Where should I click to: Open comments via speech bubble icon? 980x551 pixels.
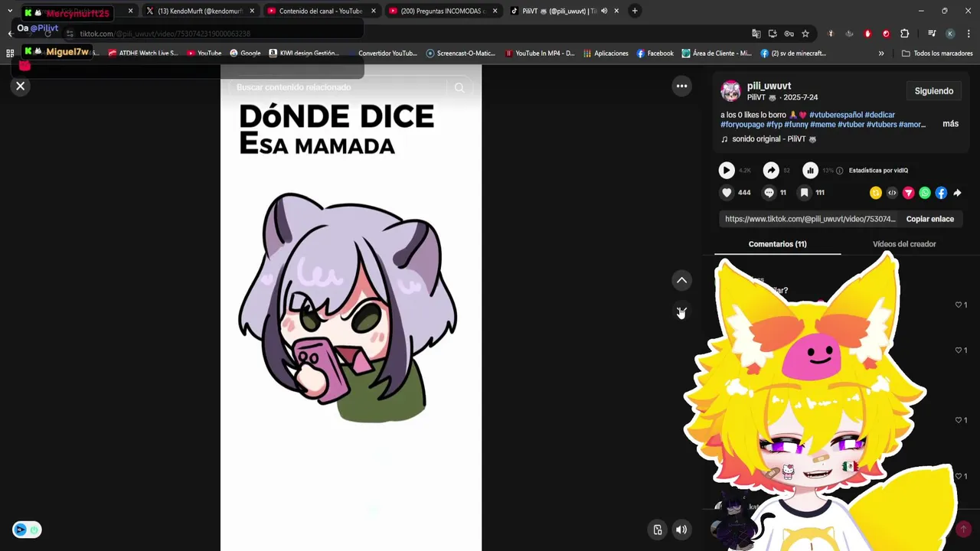(769, 193)
